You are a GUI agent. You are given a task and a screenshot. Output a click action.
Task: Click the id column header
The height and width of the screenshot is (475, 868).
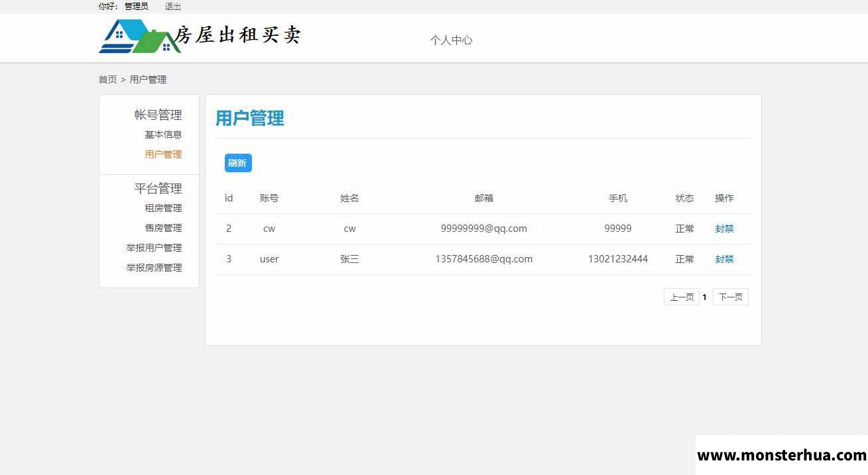[x=229, y=198]
